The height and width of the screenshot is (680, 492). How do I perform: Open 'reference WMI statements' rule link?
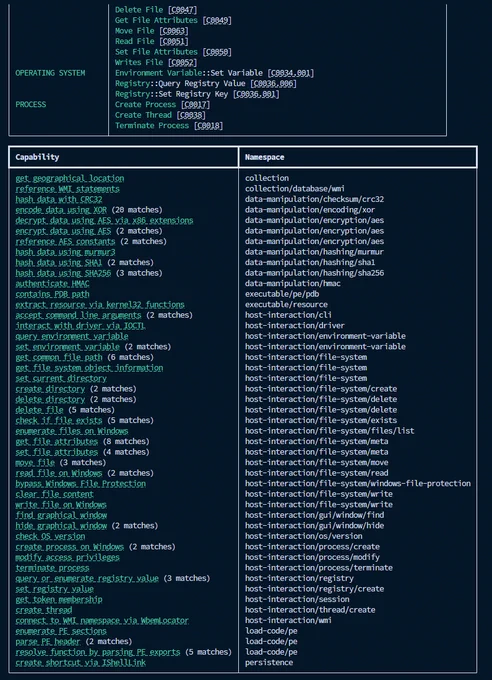68,189
